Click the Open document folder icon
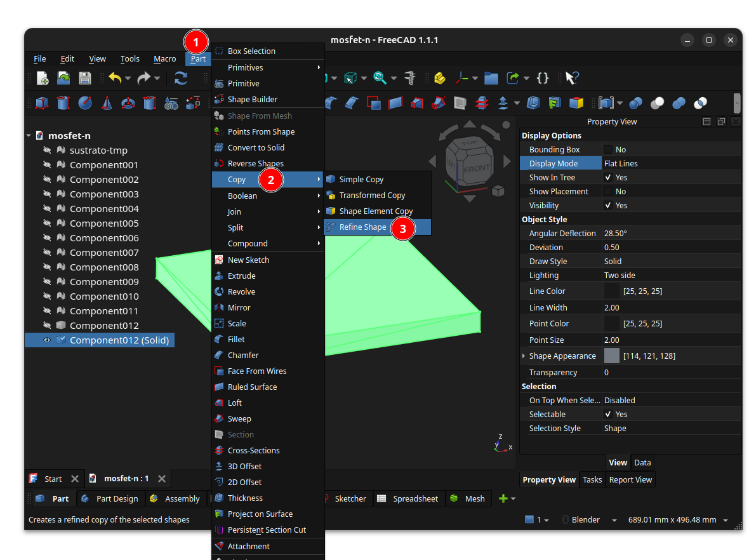This screenshot has width=749, height=560. [x=63, y=78]
